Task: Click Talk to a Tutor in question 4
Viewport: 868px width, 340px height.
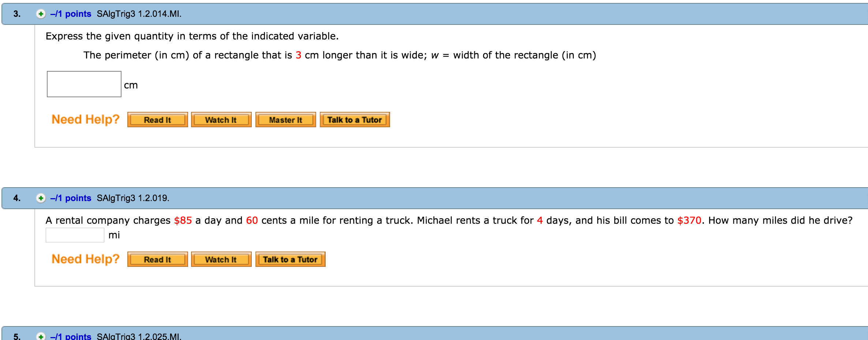Action: [x=291, y=259]
